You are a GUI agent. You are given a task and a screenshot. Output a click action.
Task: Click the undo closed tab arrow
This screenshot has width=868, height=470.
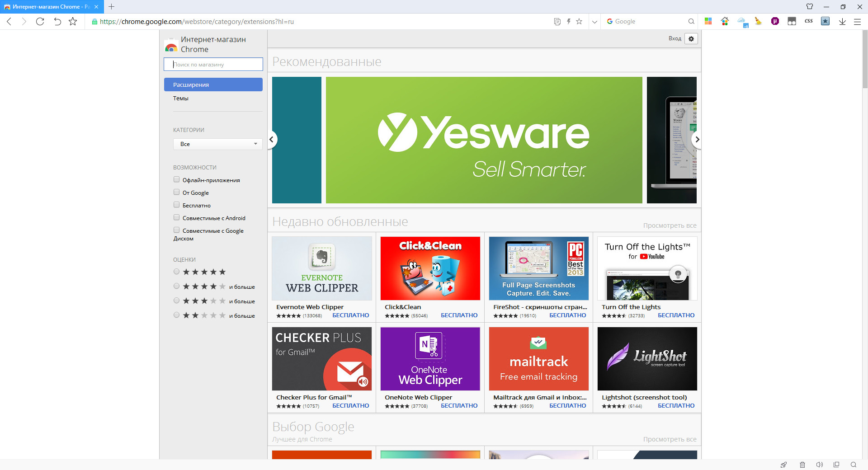tap(57, 21)
